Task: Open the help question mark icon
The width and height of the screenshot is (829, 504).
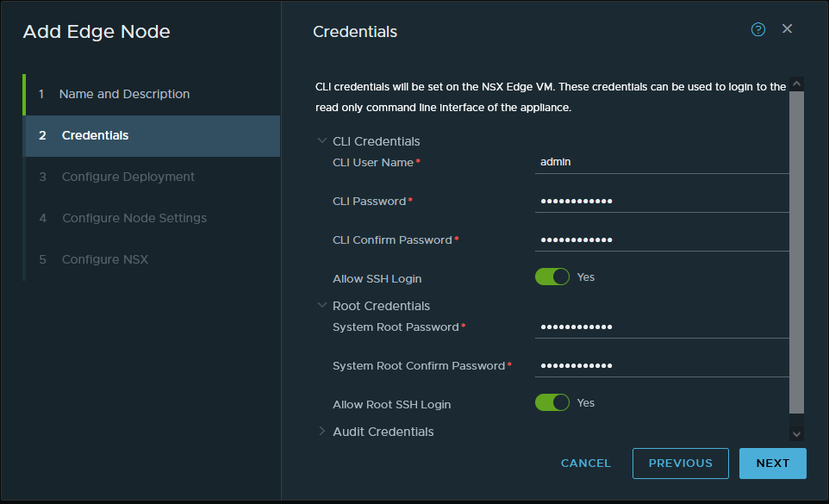Action: click(x=758, y=30)
